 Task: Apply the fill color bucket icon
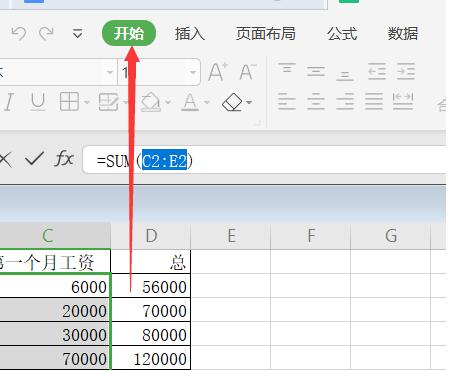click(x=151, y=102)
